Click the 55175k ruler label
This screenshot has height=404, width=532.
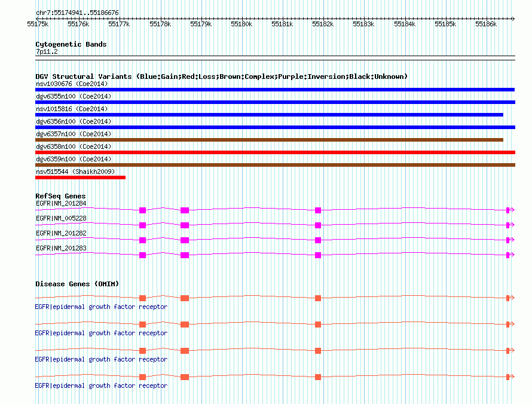coord(38,25)
